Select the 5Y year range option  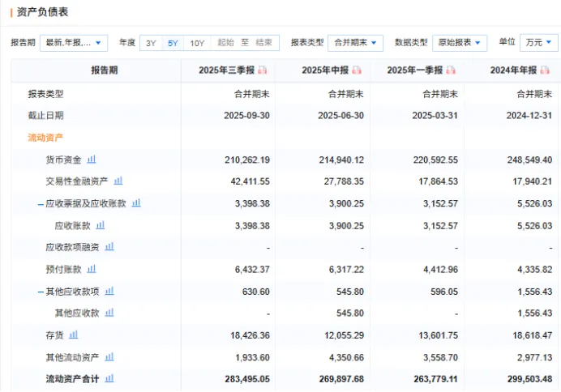(173, 43)
